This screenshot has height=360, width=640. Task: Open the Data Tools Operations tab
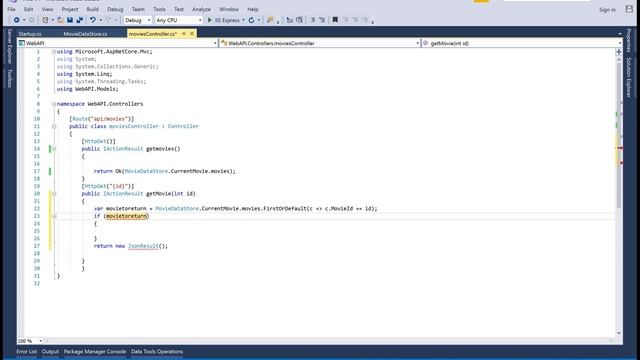(x=157, y=351)
